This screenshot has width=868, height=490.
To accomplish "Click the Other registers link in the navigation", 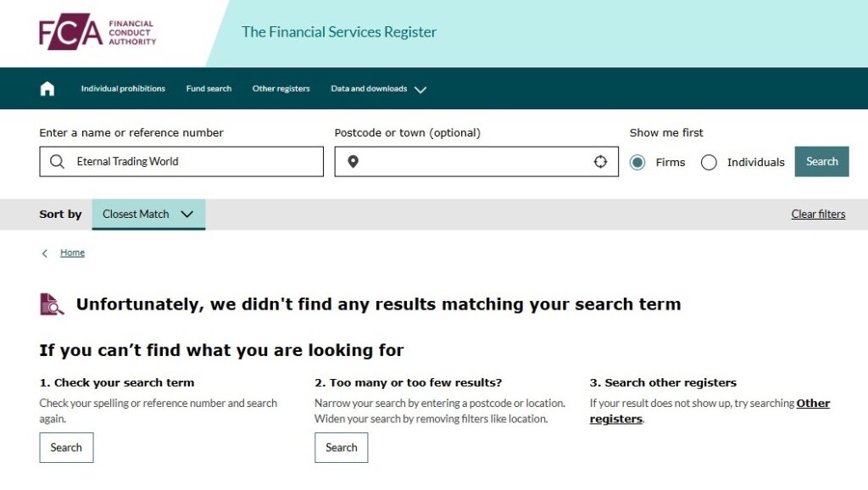I will tap(281, 88).
